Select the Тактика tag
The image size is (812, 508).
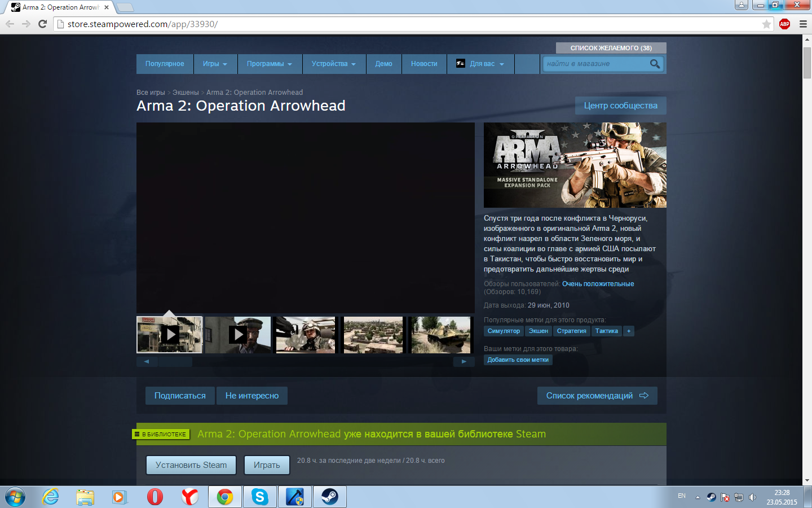click(x=607, y=331)
